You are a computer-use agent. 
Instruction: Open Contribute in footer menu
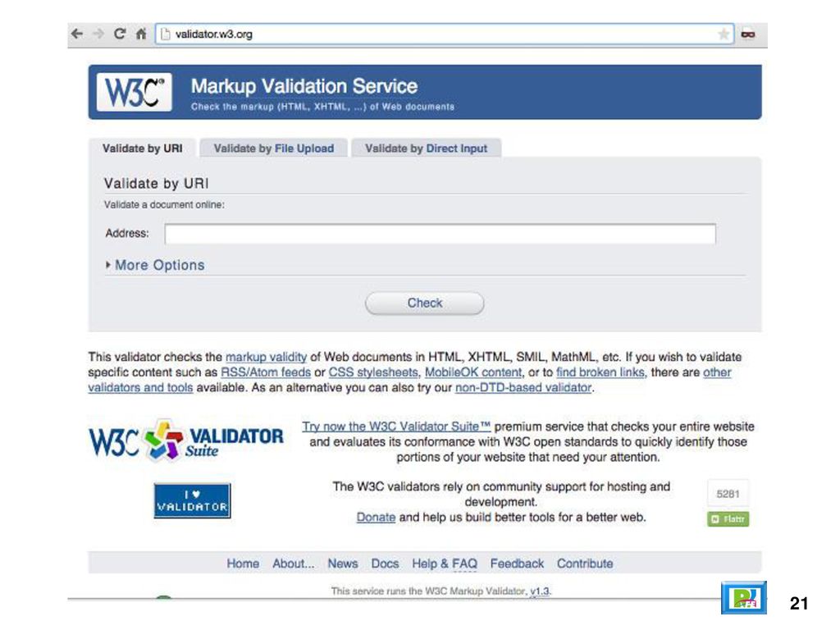click(585, 564)
